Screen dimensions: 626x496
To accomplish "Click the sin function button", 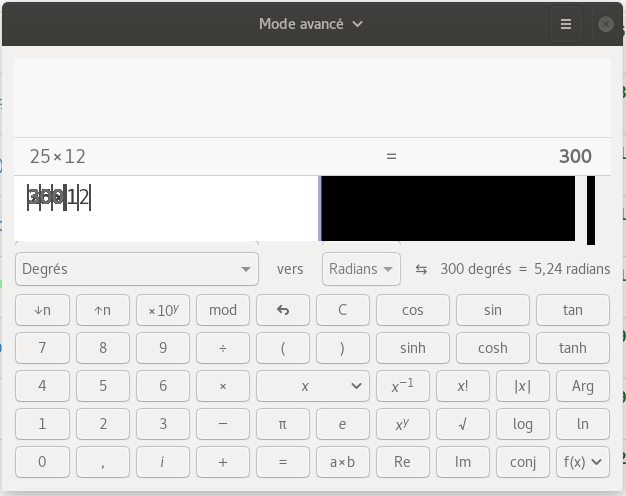I will coord(493,310).
